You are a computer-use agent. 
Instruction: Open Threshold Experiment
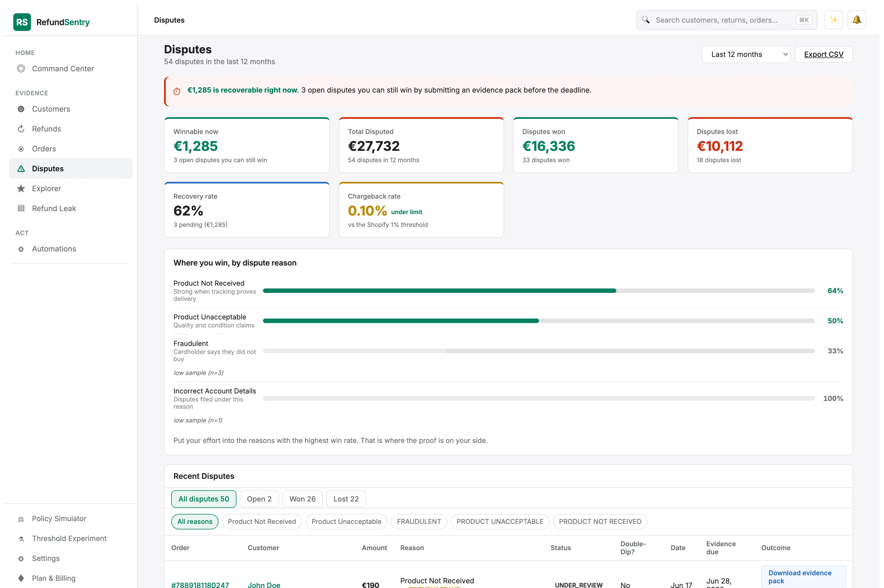point(70,539)
